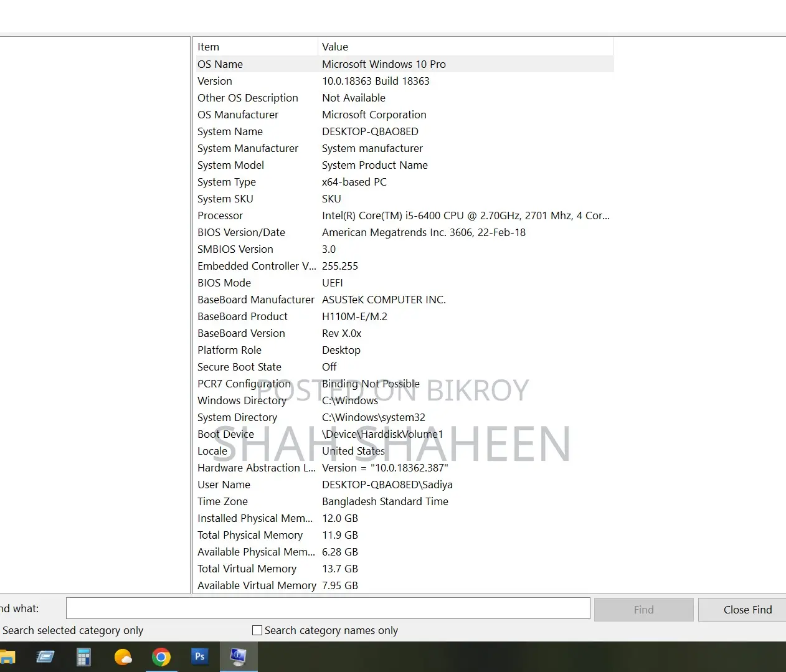
Task: Select the System Information taskbar icon
Action: tap(239, 656)
